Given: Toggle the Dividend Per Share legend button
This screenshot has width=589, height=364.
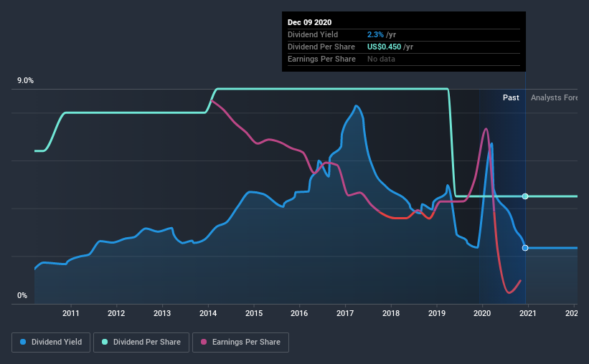Looking at the screenshot, I should (x=141, y=343).
